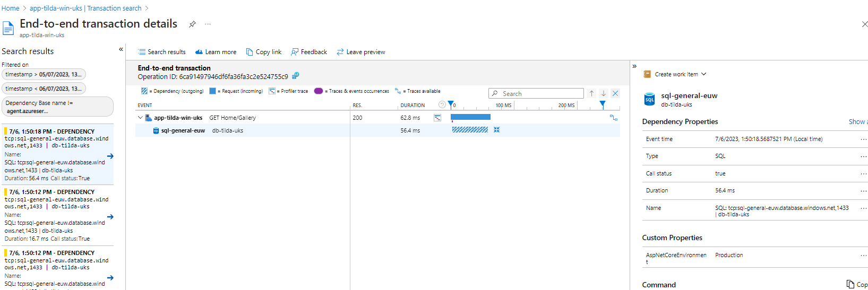Image resolution: width=868 pixels, height=290 pixels.
Task: Click the clock icon beside Duration header
Action: point(442,104)
